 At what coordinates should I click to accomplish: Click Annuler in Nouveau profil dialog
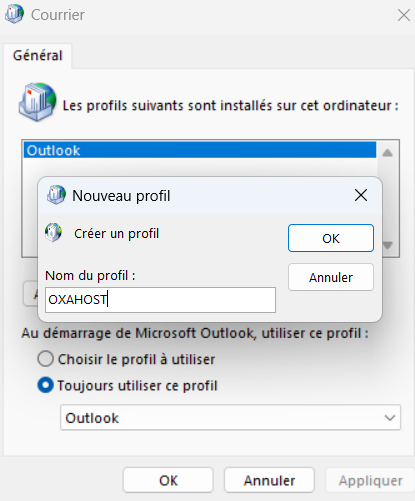pyautogui.click(x=331, y=277)
